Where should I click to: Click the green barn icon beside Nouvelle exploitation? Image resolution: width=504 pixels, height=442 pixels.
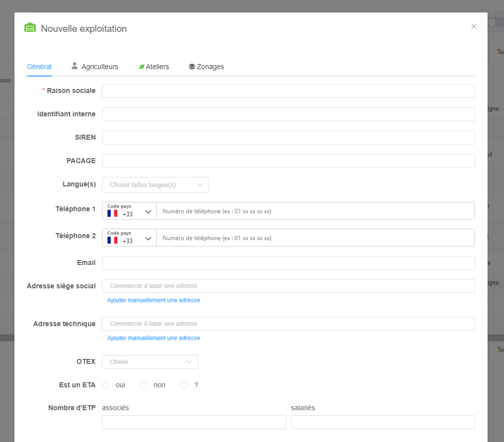[x=30, y=28]
